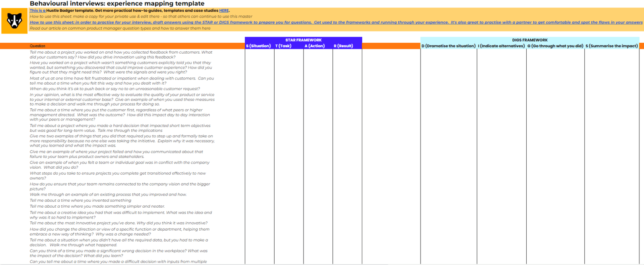Click the Hustle Badger logo icon
This screenshot has height=265, width=644.
pos(14,21)
